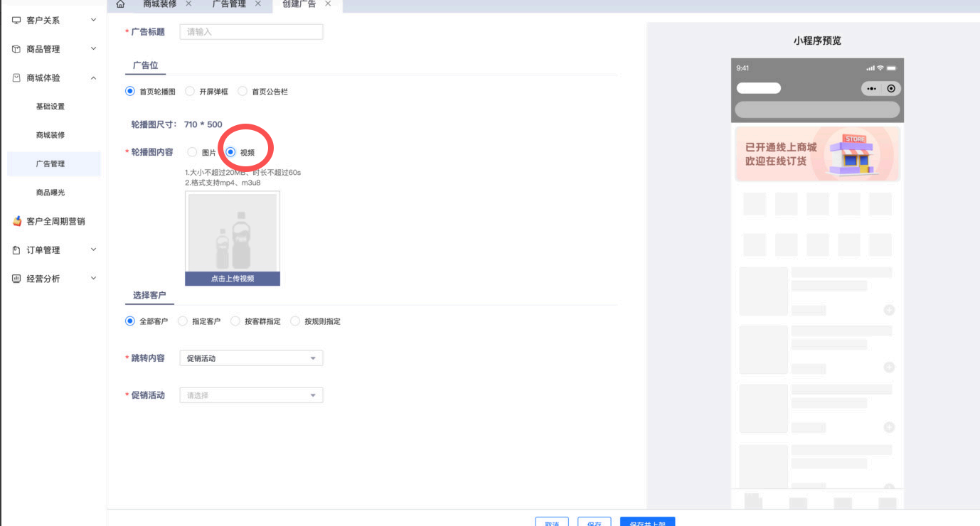Switch to the 商城装修 tab
This screenshot has height=526, width=980.
[x=159, y=4]
